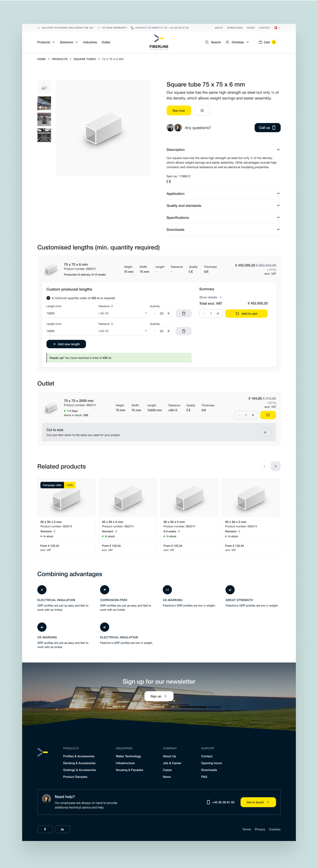Delete the first custom length row

pyautogui.click(x=183, y=313)
